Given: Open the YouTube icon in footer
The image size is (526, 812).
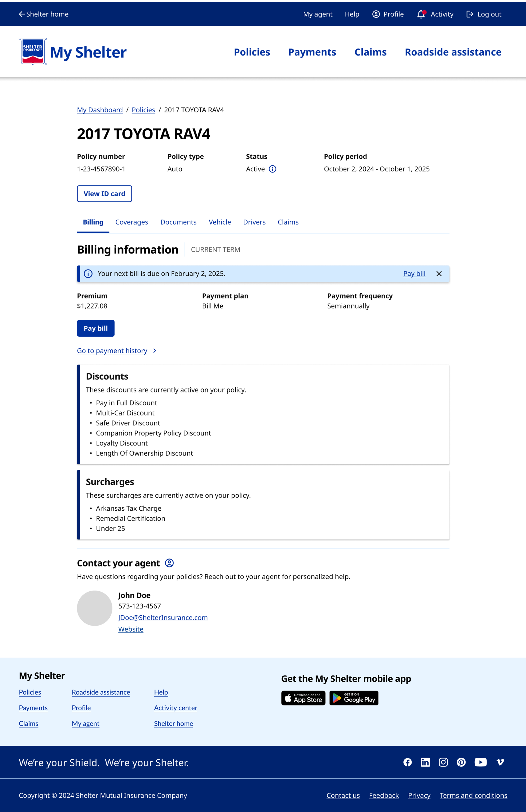Looking at the screenshot, I should (x=480, y=762).
